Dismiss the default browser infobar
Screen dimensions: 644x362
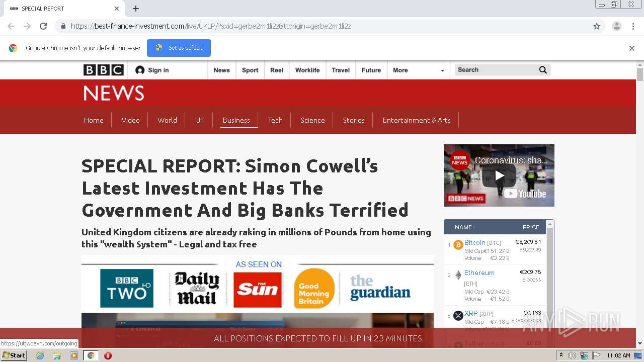(x=632, y=48)
